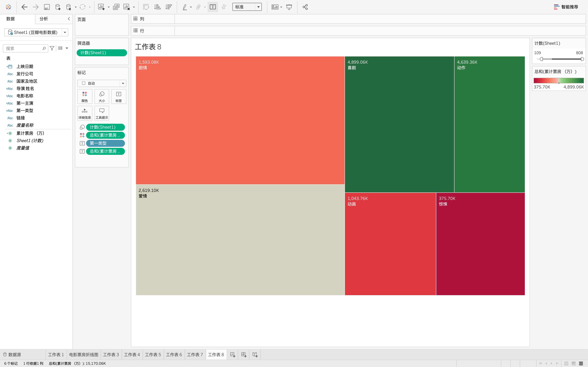The image size is (588, 367).
Task: Switch to the Analysis pane tab
Action: tap(44, 19)
